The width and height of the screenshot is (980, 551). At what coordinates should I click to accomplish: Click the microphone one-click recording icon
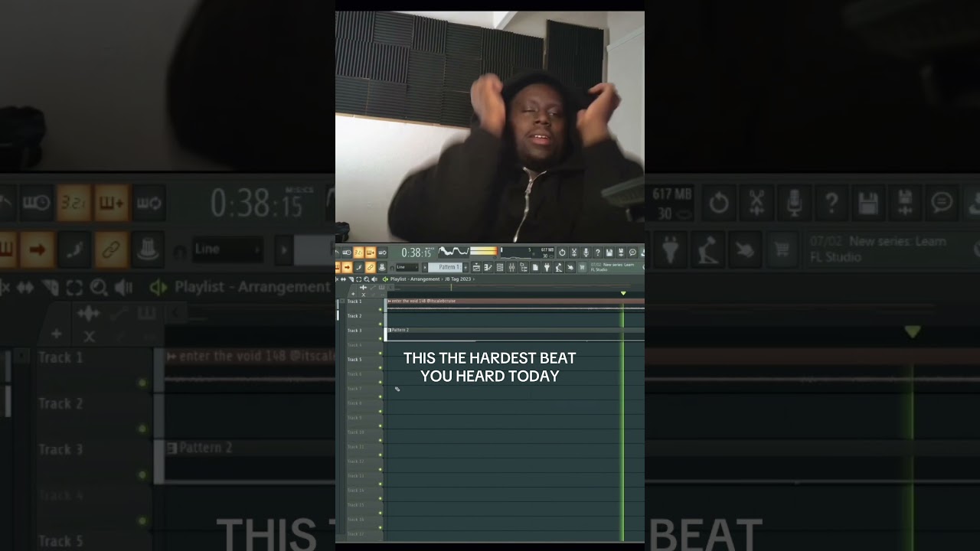(x=586, y=253)
